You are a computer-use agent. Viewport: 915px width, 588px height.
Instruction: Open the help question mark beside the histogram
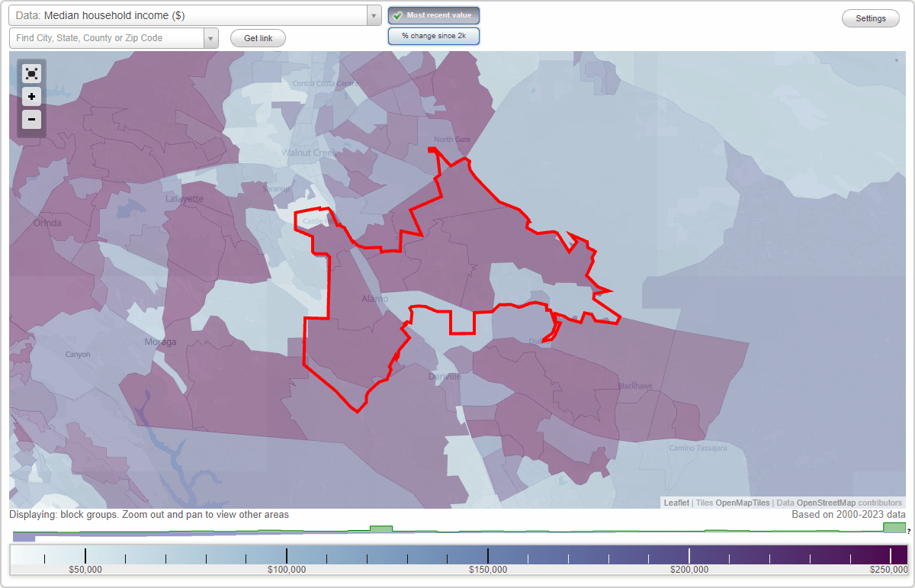(909, 532)
